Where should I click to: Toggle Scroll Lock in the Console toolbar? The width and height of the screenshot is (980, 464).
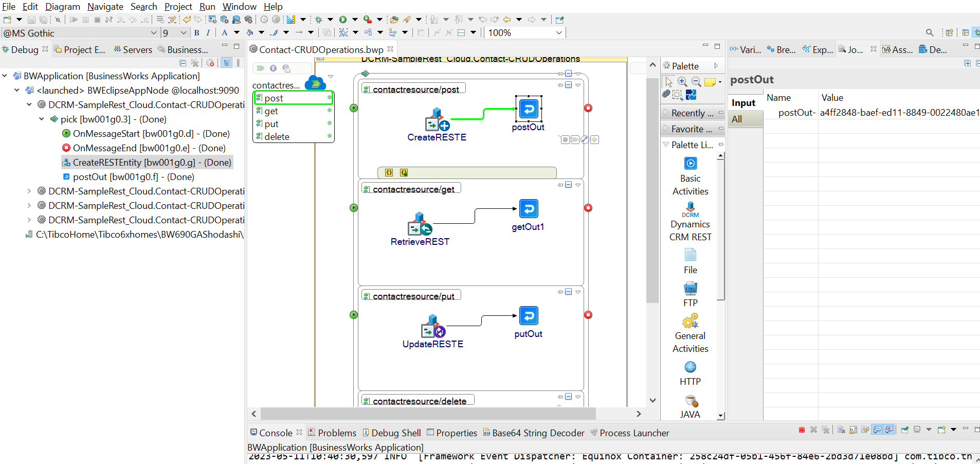click(x=854, y=430)
